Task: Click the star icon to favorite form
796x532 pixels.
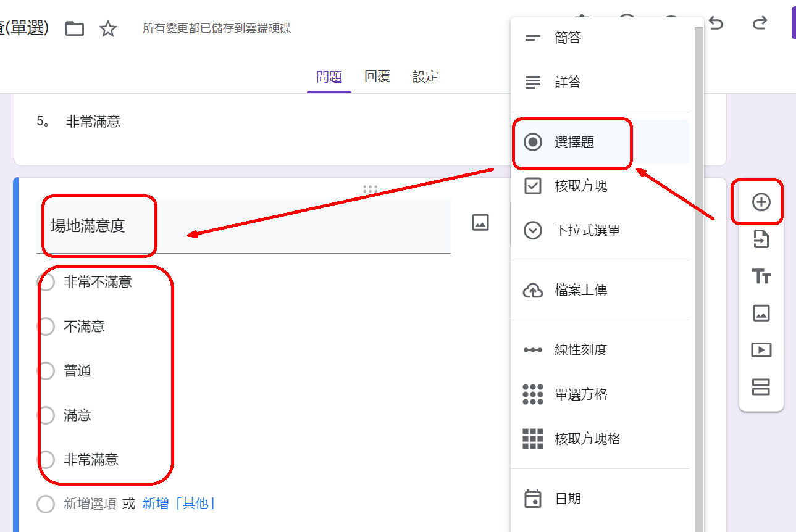Action: click(x=108, y=28)
